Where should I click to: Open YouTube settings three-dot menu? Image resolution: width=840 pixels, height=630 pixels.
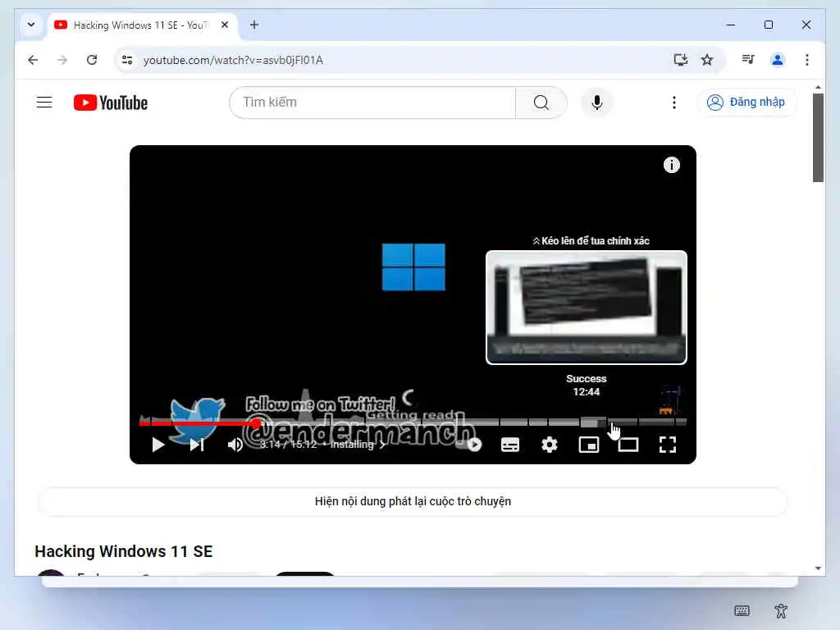[674, 103]
